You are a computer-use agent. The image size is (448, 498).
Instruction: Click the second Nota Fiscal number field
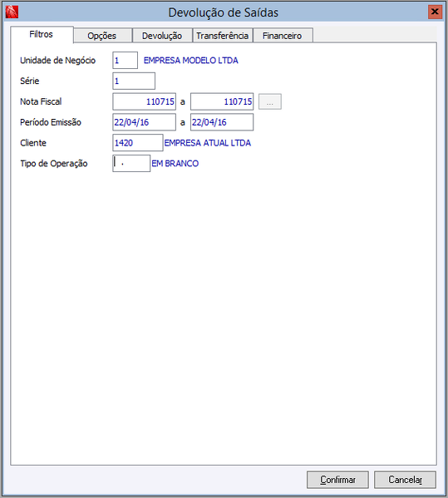(x=222, y=101)
